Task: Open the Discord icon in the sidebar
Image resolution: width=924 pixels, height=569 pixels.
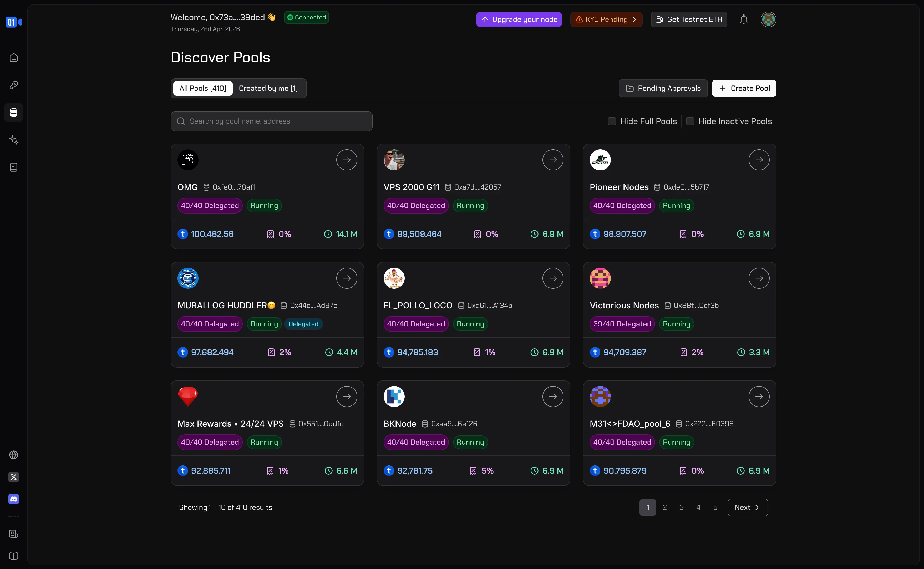Action: (14, 499)
